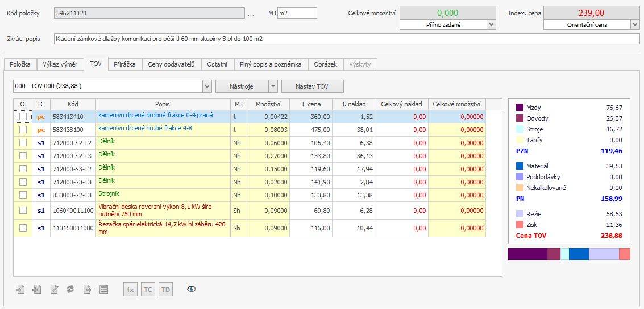Open the Orientační cena dropdown
Viewport: 644px width, 309px height.
(635, 24)
